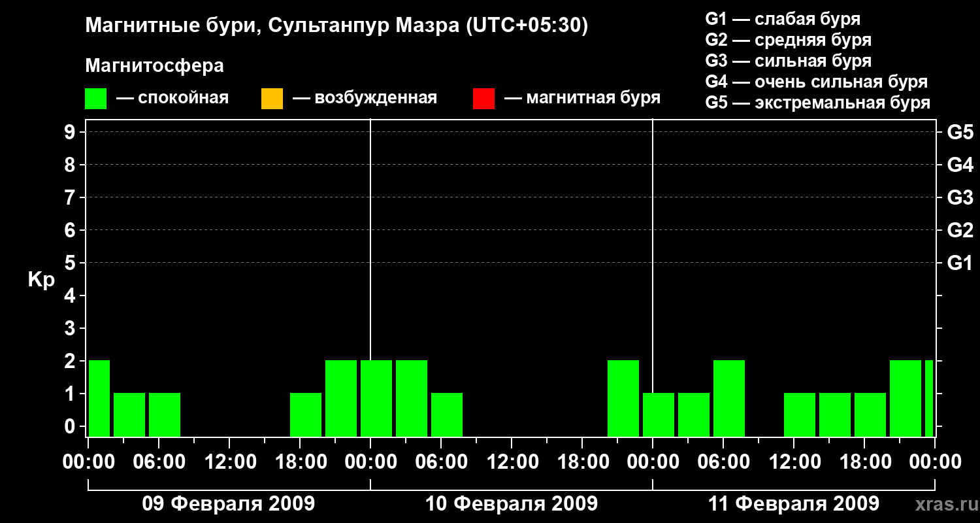Click the 'G1 — слабая буря' legend line

click(x=783, y=19)
